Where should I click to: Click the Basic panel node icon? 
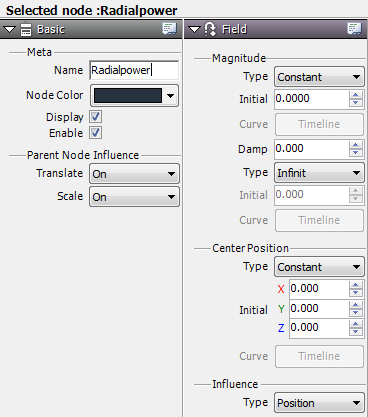coord(26,29)
